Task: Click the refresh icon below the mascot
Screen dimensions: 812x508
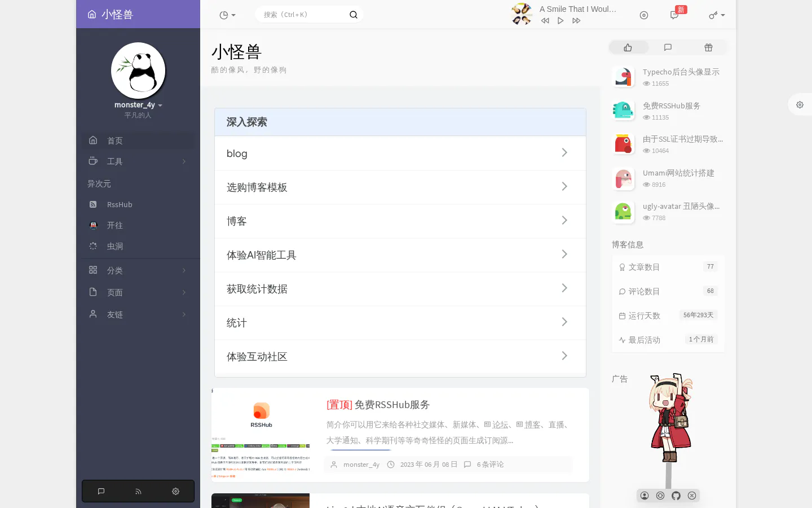Action: tap(660, 496)
